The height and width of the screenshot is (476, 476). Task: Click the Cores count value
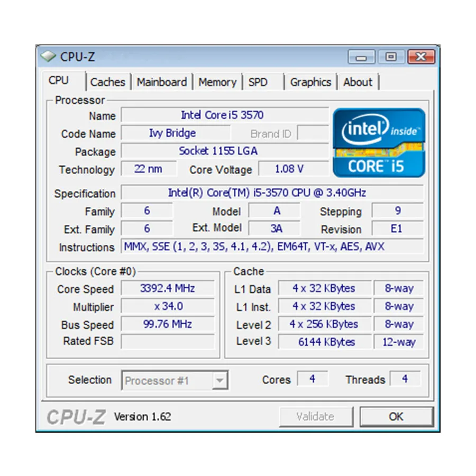pyautogui.click(x=313, y=379)
